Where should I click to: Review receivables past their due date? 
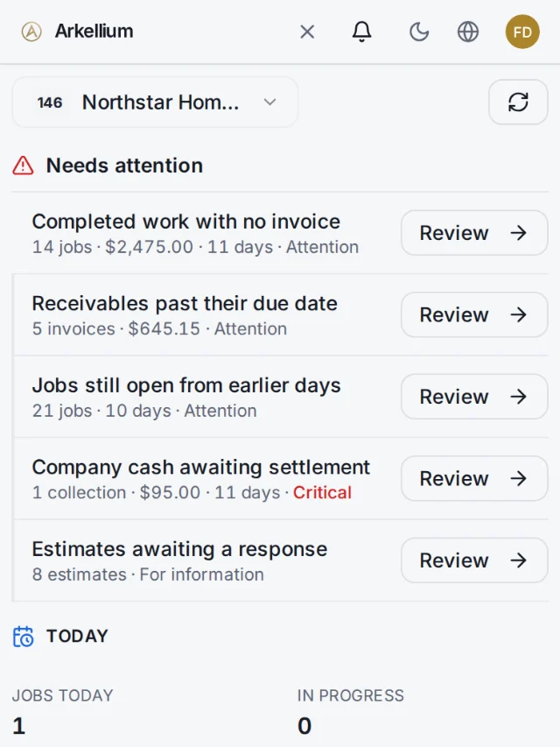pyautogui.click(x=474, y=315)
